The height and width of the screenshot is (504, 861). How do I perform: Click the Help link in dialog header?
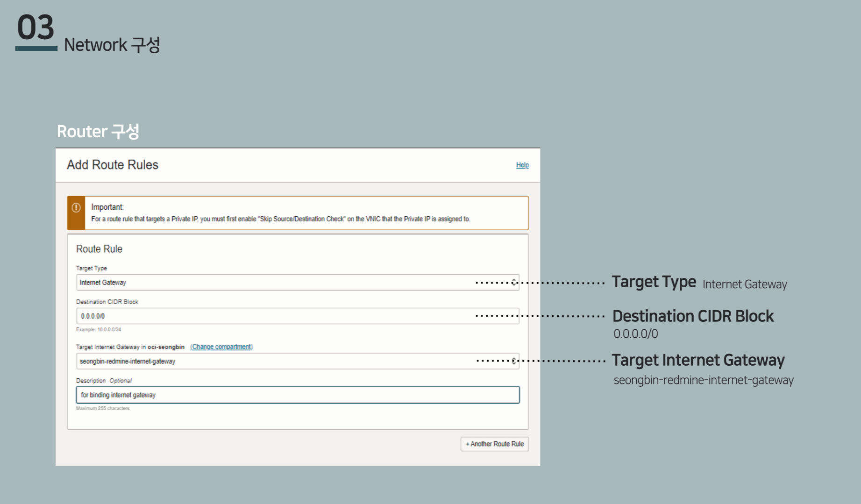pyautogui.click(x=522, y=165)
